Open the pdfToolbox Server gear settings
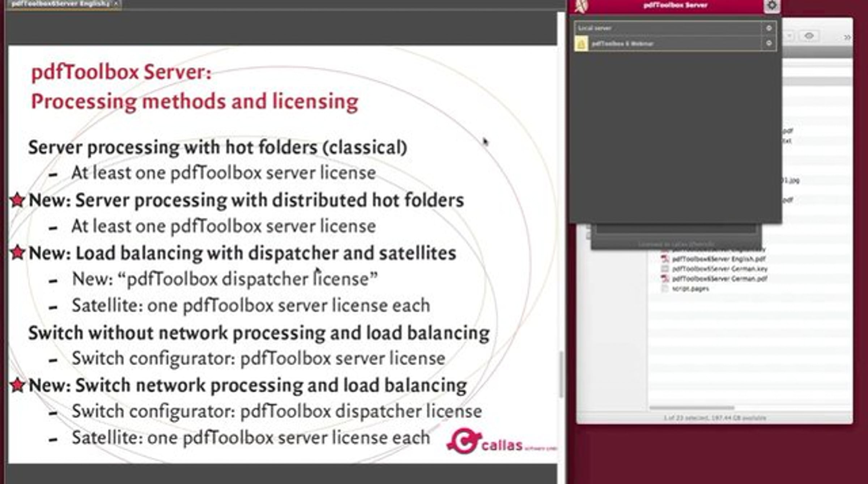The width and height of the screenshot is (868, 484). click(x=771, y=6)
